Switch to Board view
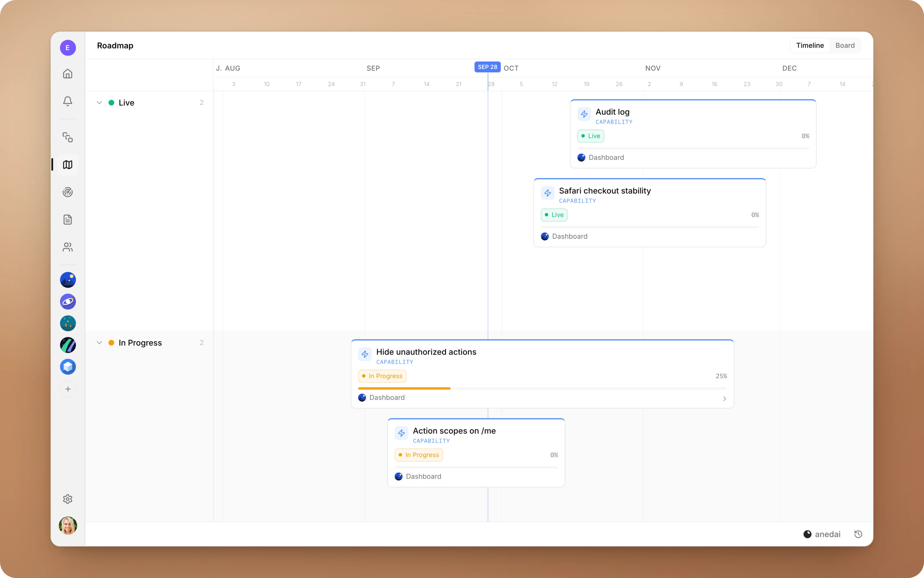Viewport: 924px width, 578px height. tap(845, 45)
